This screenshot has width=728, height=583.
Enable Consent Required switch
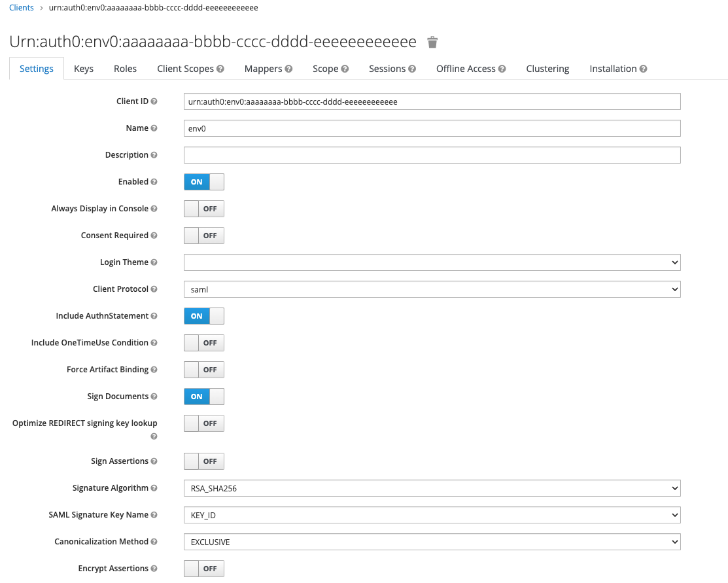204,236
